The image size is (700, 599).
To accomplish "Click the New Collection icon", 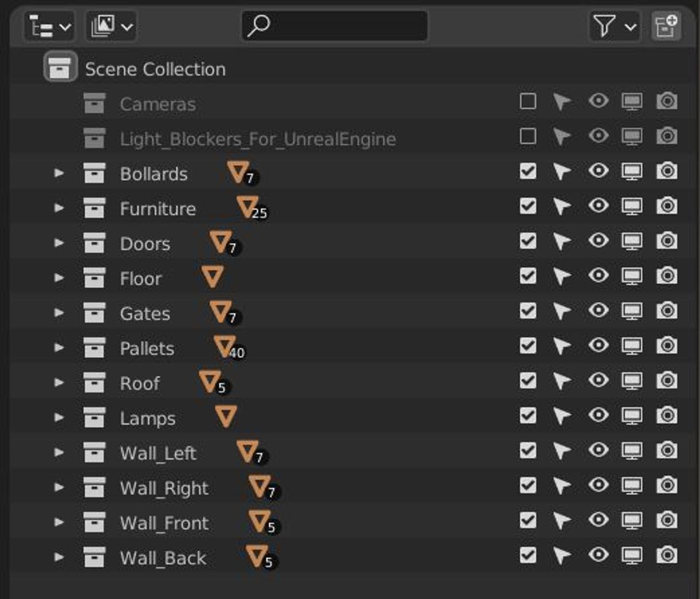I will [666, 26].
